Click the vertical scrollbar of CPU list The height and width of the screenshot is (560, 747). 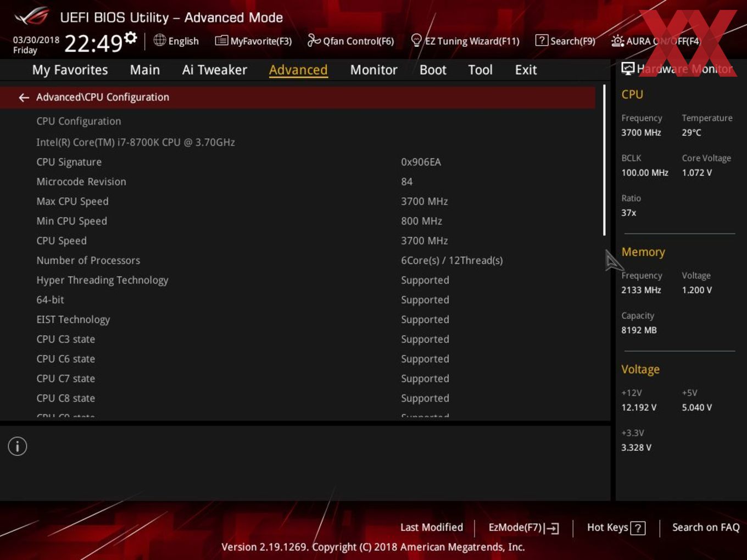pos(604,160)
